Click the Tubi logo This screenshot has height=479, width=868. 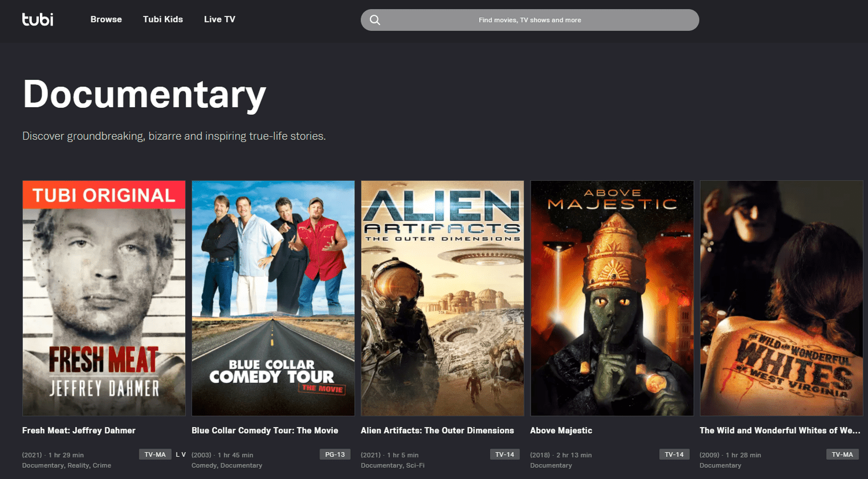[x=38, y=19]
